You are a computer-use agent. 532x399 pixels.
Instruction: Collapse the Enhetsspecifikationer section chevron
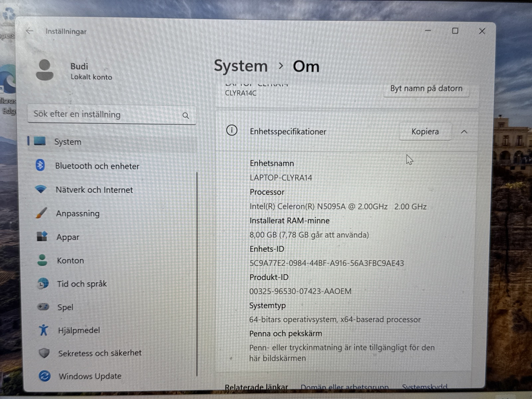tap(464, 132)
